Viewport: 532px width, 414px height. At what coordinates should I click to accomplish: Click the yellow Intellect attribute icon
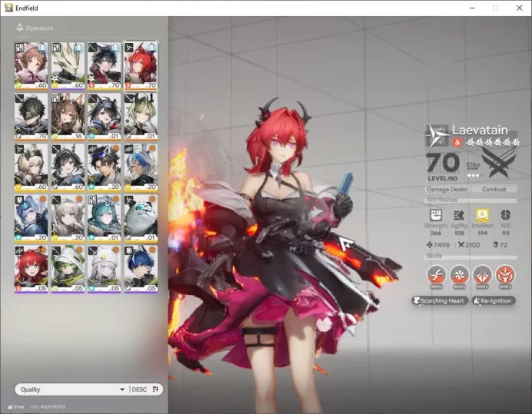[482, 215]
